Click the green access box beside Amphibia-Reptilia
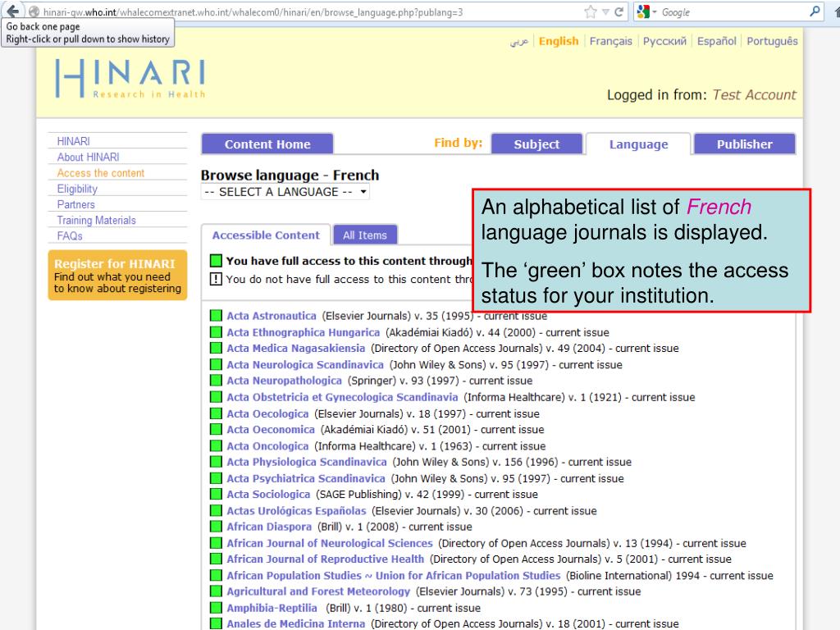840x630 pixels. pyautogui.click(x=216, y=608)
